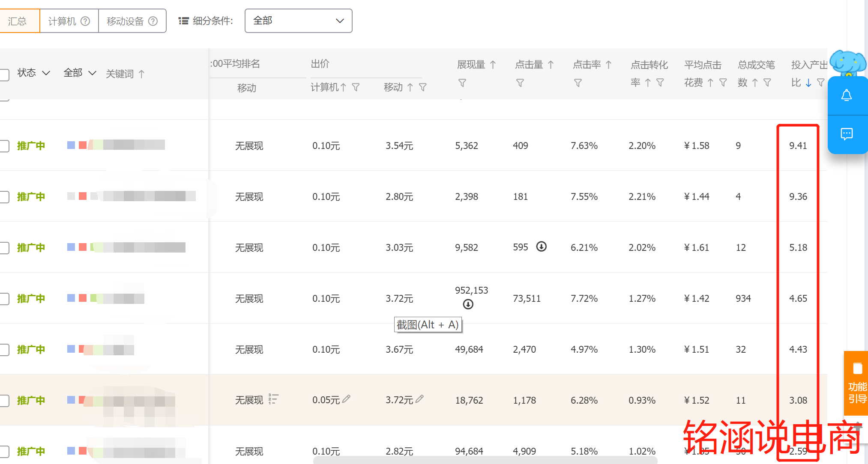Check the row with 9.36 ROI
The height and width of the screenshot is (464, 868).
(4, 197)
